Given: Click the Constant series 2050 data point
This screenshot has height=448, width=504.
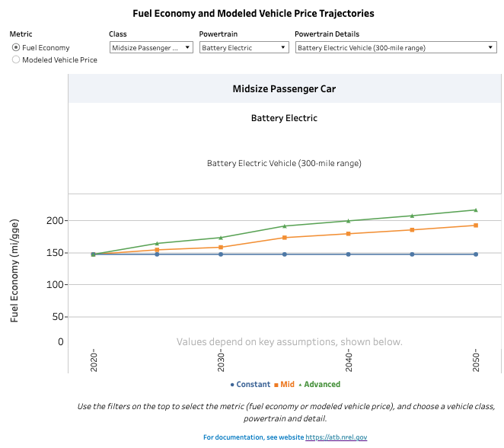Looking at the screenshot, I should tap(476, 254).
